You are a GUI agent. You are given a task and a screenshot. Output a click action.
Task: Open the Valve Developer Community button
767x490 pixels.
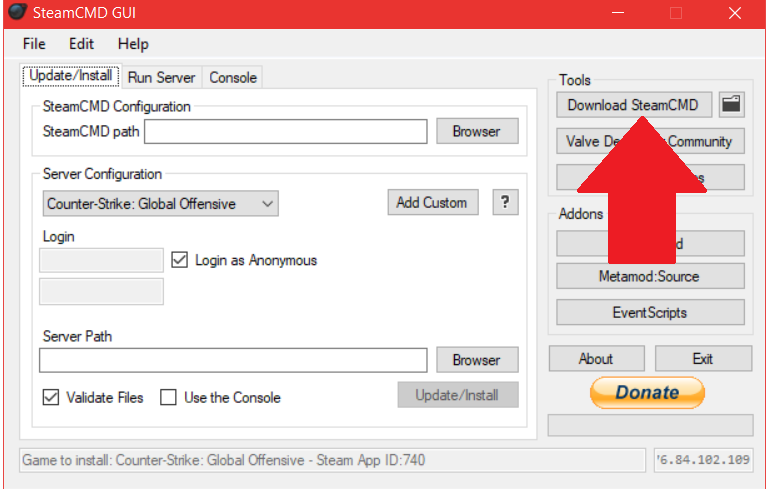(650, 141)
